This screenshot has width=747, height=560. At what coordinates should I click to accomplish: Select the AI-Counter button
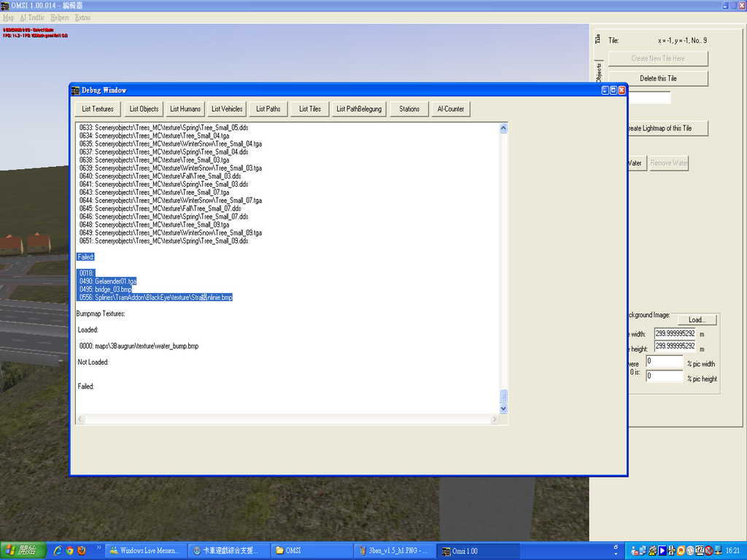pos(450,109)
